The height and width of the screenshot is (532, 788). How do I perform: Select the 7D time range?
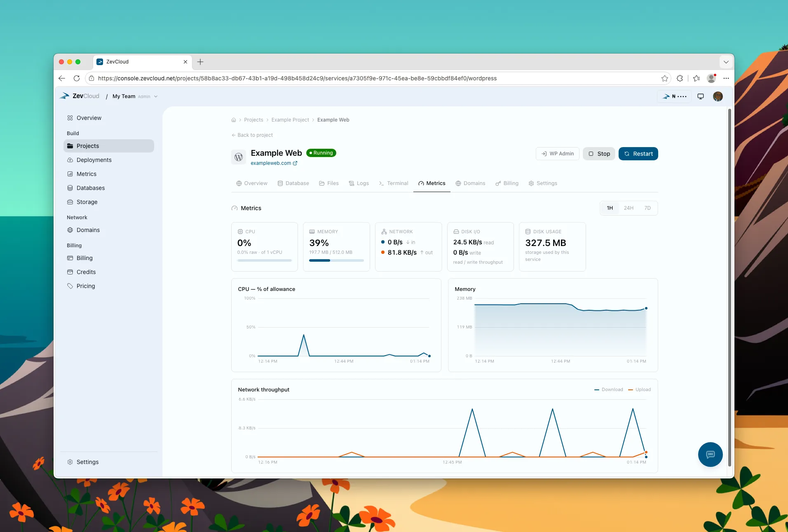[647, 208]
